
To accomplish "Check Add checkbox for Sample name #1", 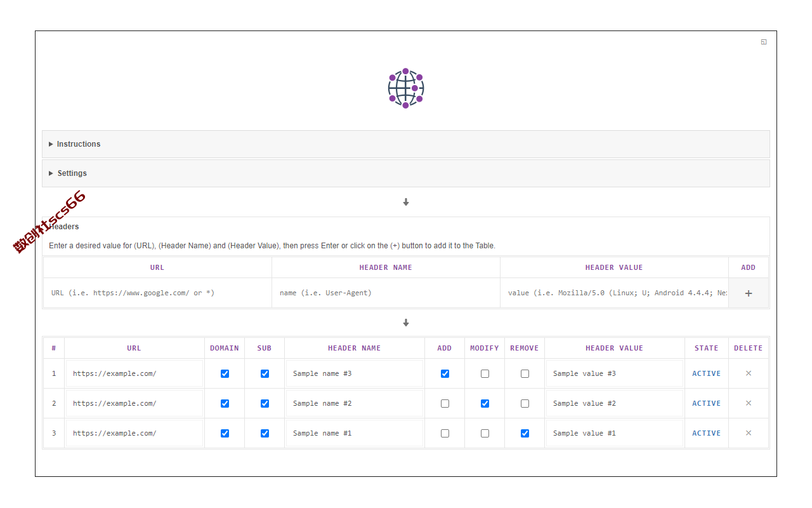I will pyautogui.click(x=445, y=433).
